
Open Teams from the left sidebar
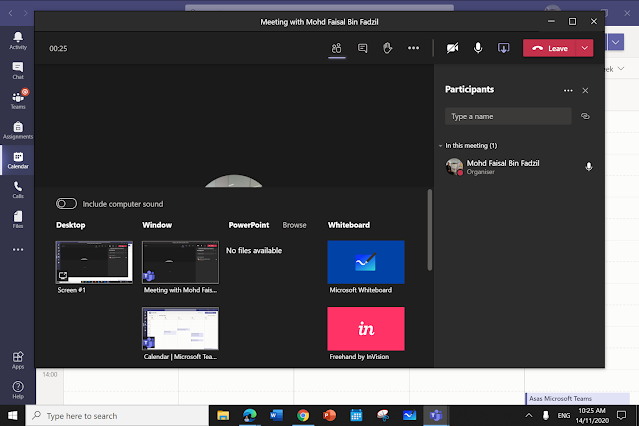[18, 100]
